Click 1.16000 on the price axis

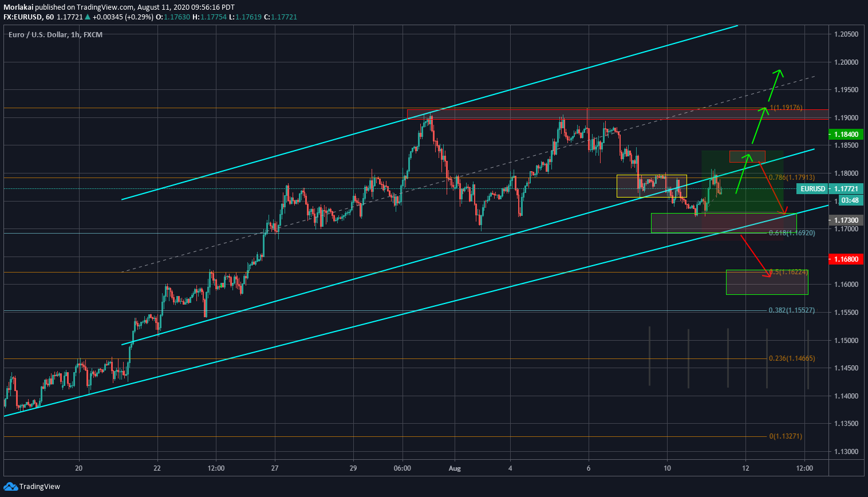[x=846, y=285]
